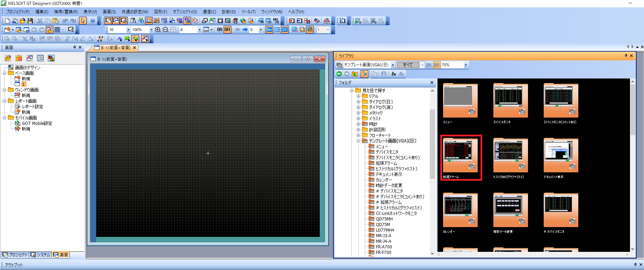
Task: Select base screen 1 in the screen tree
Action: (x=23, y=84)
